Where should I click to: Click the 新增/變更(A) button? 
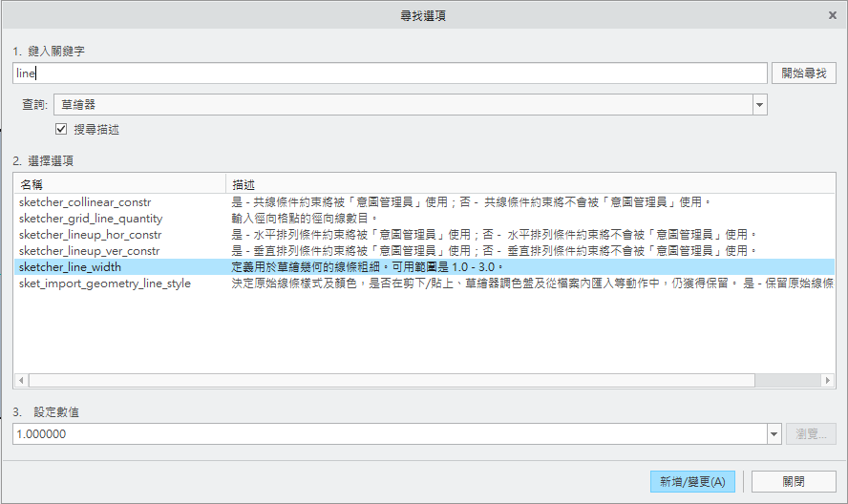692,482
